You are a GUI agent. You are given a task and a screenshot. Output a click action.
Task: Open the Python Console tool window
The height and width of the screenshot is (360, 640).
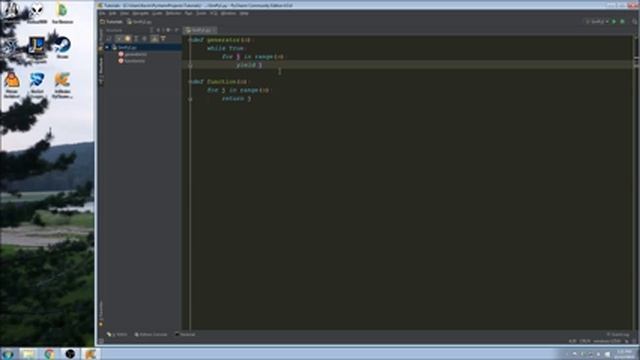151,334
